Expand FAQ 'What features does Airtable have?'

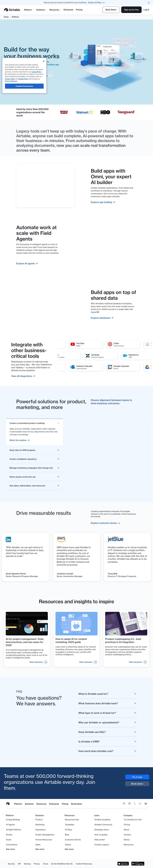[x=107, y=703]
